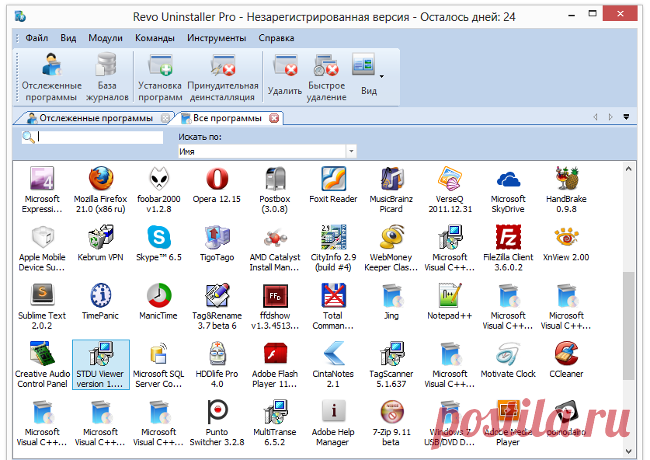Select the Skype 6.5 program icon
Screen dimensions: 650x460
159,238
